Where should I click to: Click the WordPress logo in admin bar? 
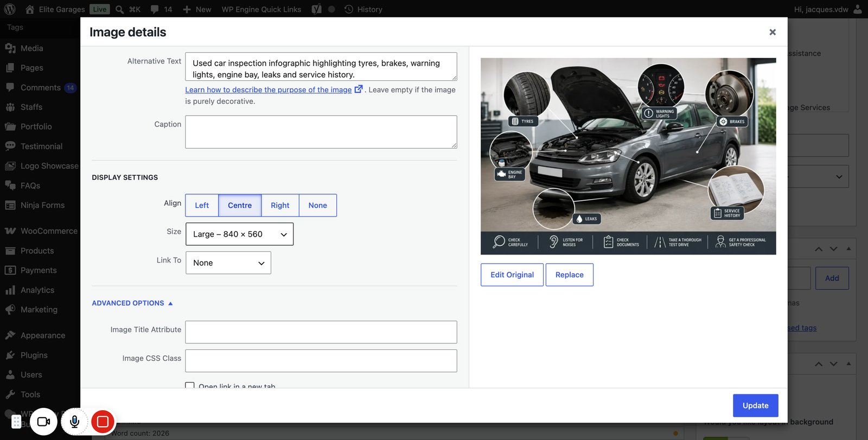point(10,9)
